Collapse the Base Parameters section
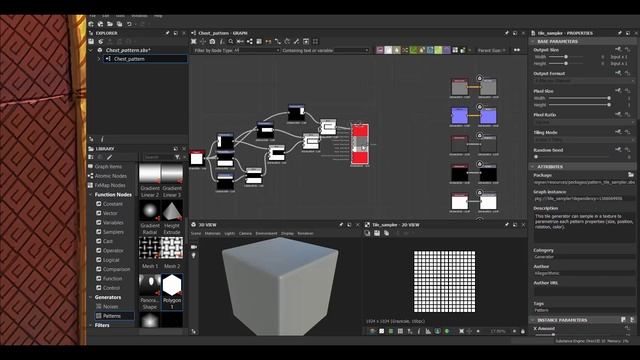The height and width of the screenshot is (360, 640). 533,42
